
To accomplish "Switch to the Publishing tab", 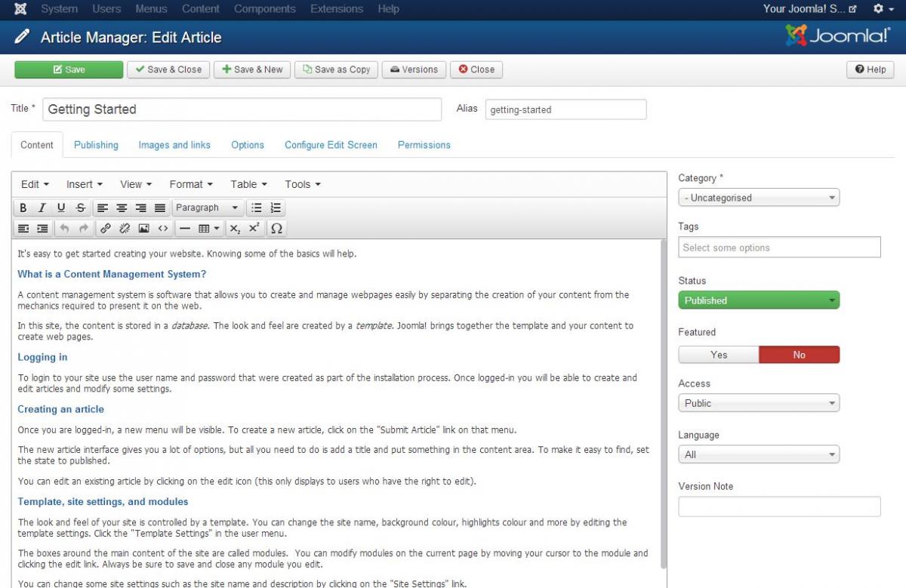I will pyautogui.click(x=96, y=145).
